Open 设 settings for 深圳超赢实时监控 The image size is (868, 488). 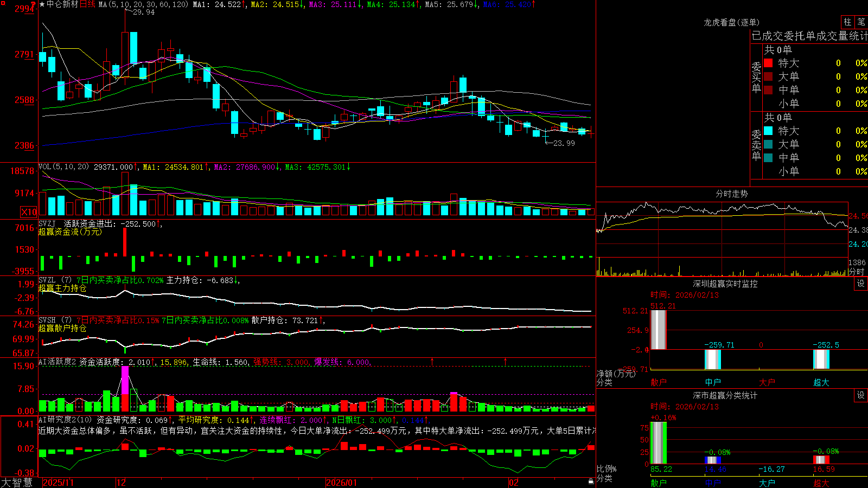point(860,284)
